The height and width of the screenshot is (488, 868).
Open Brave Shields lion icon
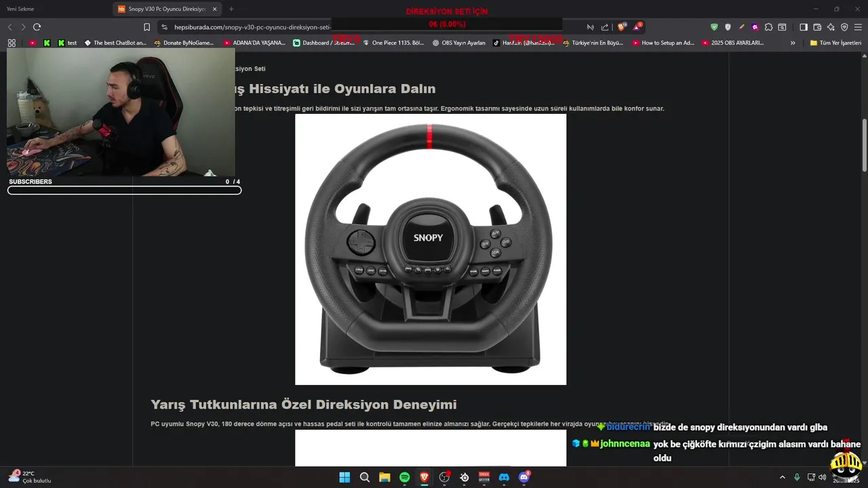click(x=622, y=27)
